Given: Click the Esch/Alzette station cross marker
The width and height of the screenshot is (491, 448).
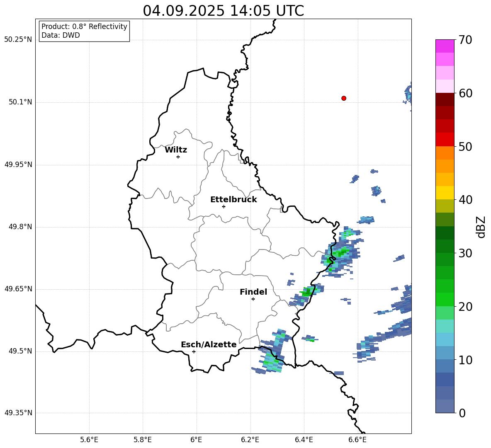Looking at the screenshot, I should (194, 351).
